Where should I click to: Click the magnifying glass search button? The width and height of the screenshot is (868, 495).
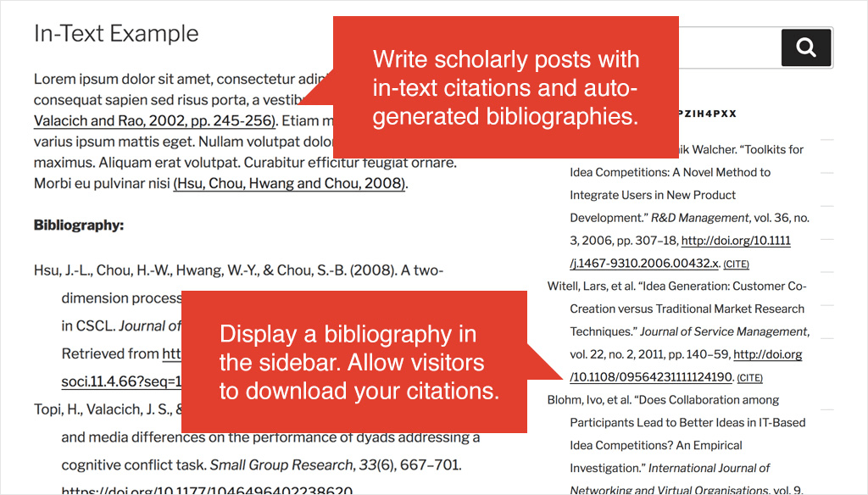click(805, 47)
